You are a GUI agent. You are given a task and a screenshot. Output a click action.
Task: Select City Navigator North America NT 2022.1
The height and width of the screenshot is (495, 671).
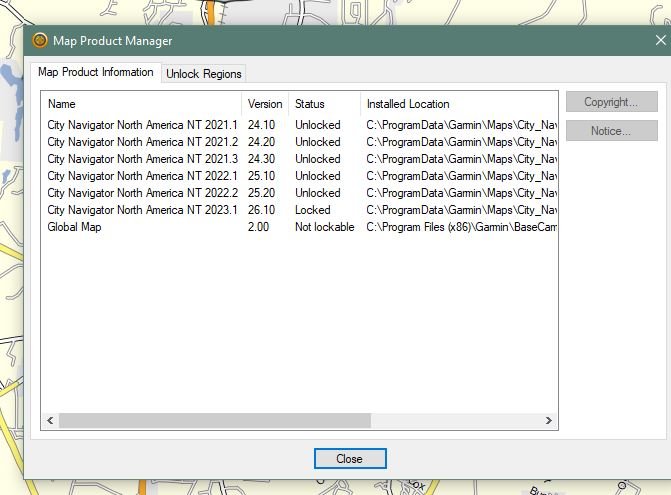142,176
